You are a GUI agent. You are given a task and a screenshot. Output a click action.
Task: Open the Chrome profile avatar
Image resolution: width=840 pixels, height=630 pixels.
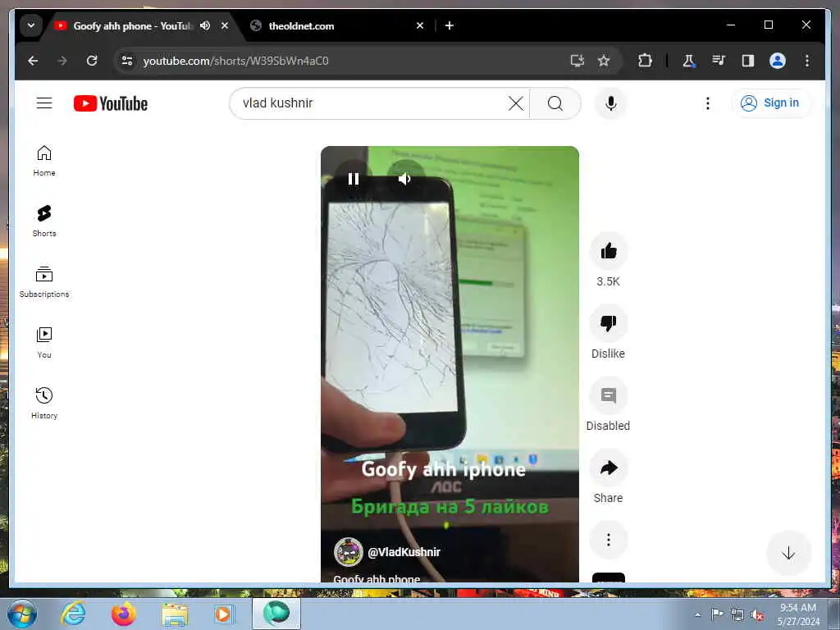[778, 61]
